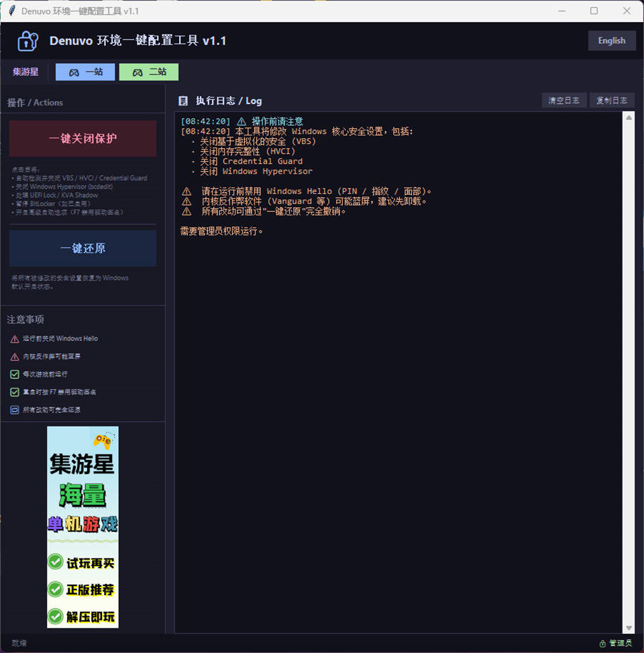The height and width of the screenshot is (653, 644).
Task: Click log line 关闭 Credential Guard
Action: (252, 162)
